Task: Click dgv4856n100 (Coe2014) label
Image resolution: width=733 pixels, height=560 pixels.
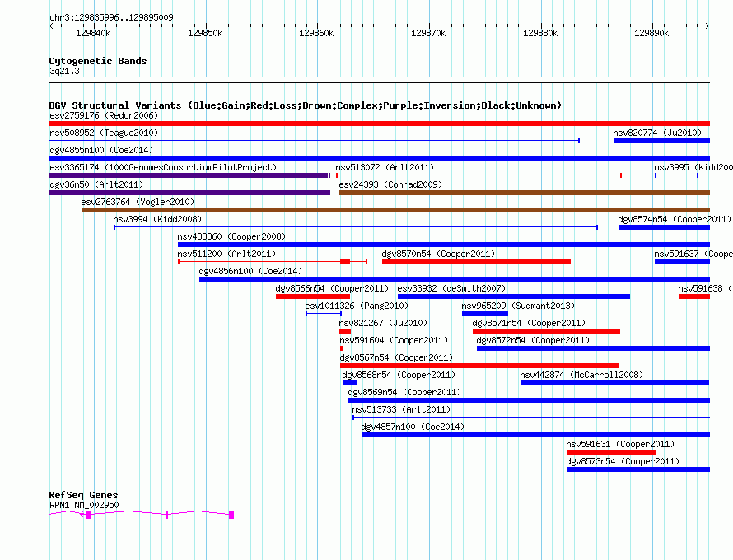Action: (250, 271)
